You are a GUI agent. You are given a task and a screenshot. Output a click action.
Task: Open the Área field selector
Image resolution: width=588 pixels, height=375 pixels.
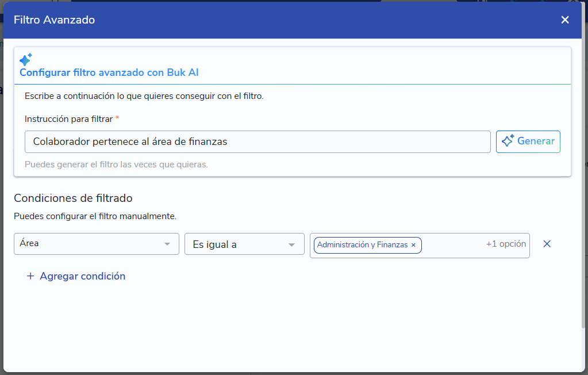(86, 244)
